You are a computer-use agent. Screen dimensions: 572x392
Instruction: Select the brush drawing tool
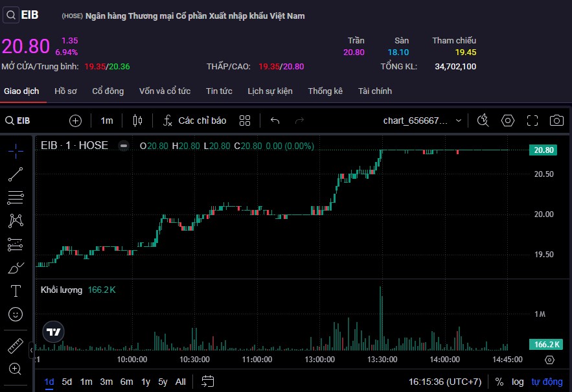point(16,268)
